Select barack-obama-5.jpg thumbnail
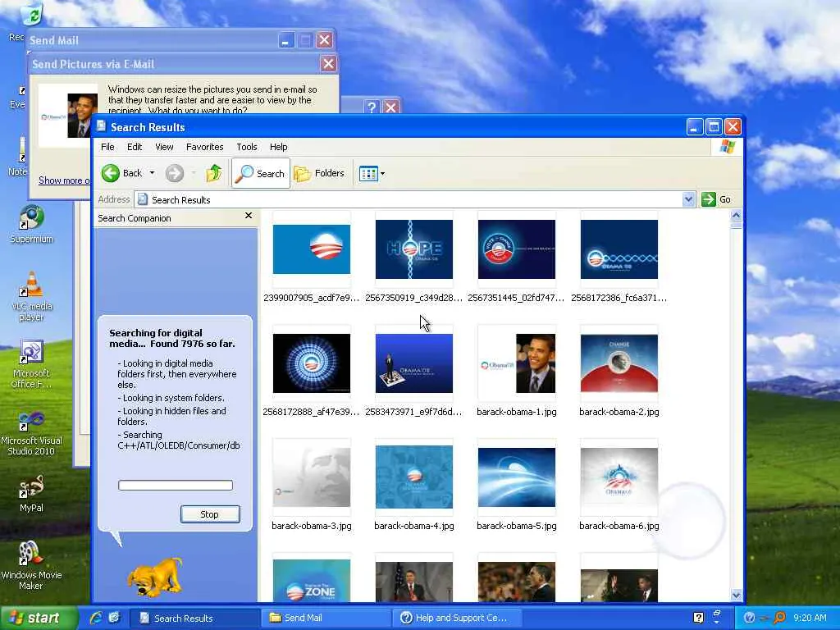Viewport: 840px width, 630px height. click(x=517, y=477)
